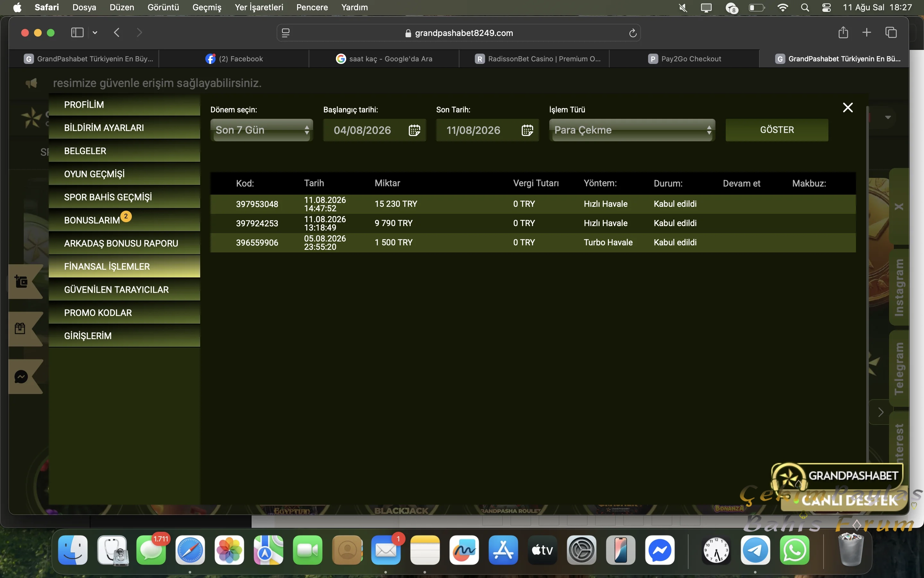The width and height of the screenshot is (924, 578).
Task: Open the Trash in the Dock
Action: coord(851,550)
